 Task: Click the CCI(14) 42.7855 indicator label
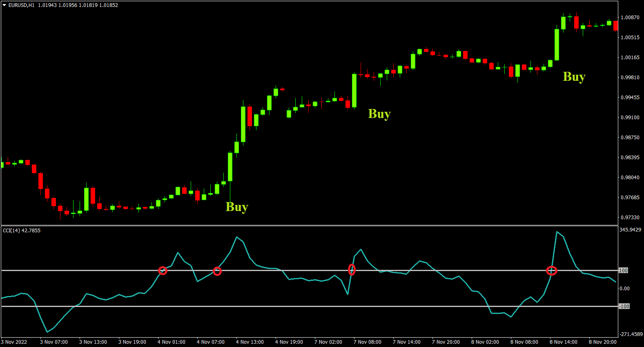(x=22, y=231)
